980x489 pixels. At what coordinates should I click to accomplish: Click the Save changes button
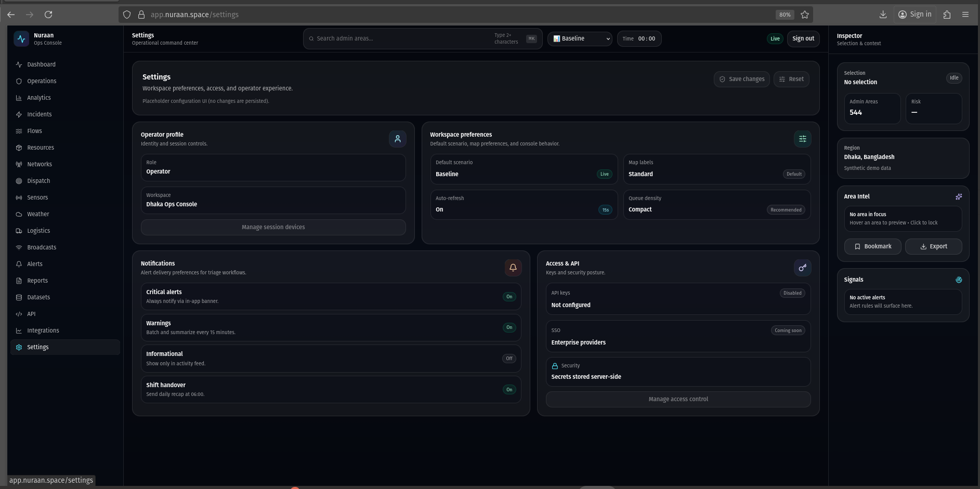[741, 79]
